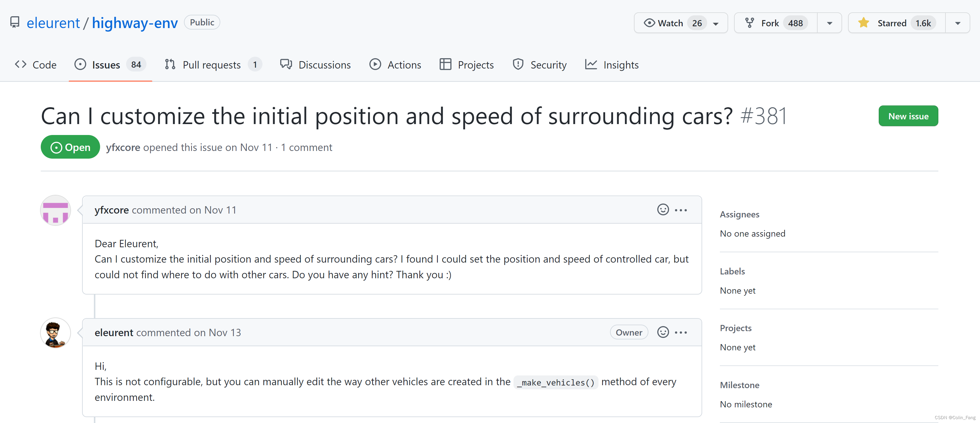Click the Watch count 26
Image resolution: width=980 pixels, height=423 pixels.
coord(697,23)
